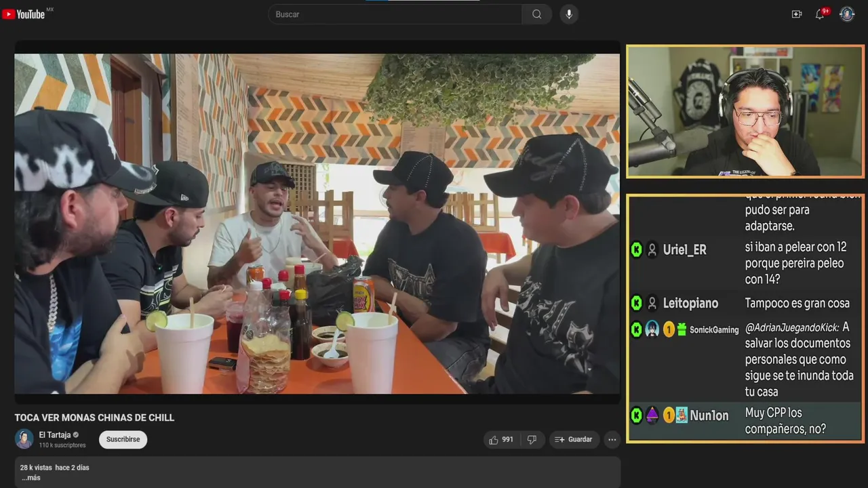Viewport: 868px width, 488px height.
Task: Dislike the video with thumbs down
Action: click(532, 440)
